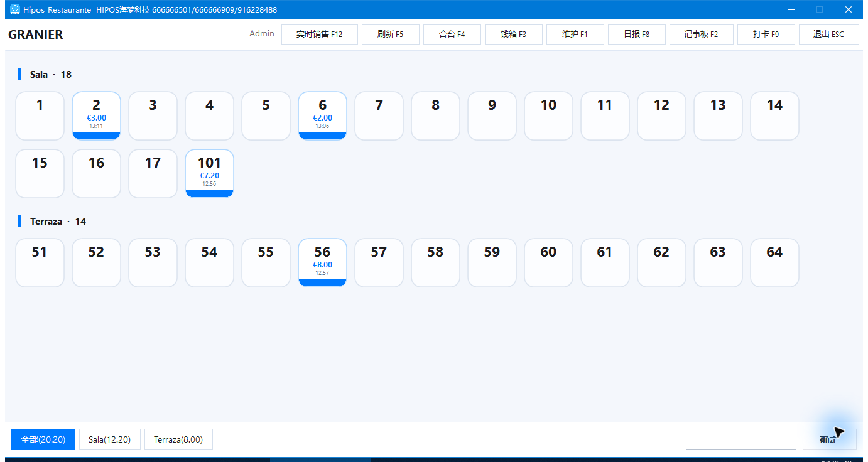Select empty table 5

pos(266,115)
